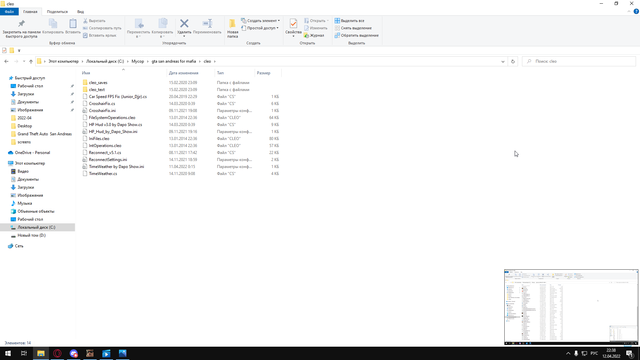The height and width of the screenshot is (360, 640).
Task: Click gta san andreas for mafia breadcrumb
Action: click(x=174, y=61)
